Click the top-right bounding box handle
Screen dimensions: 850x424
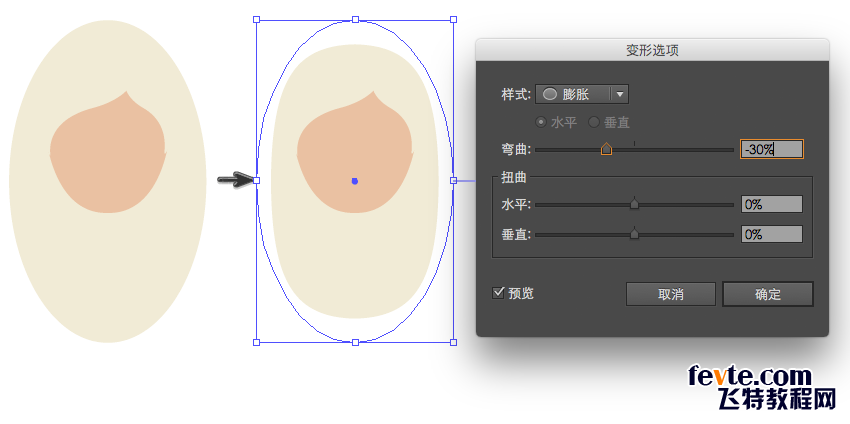click(454, 20)
